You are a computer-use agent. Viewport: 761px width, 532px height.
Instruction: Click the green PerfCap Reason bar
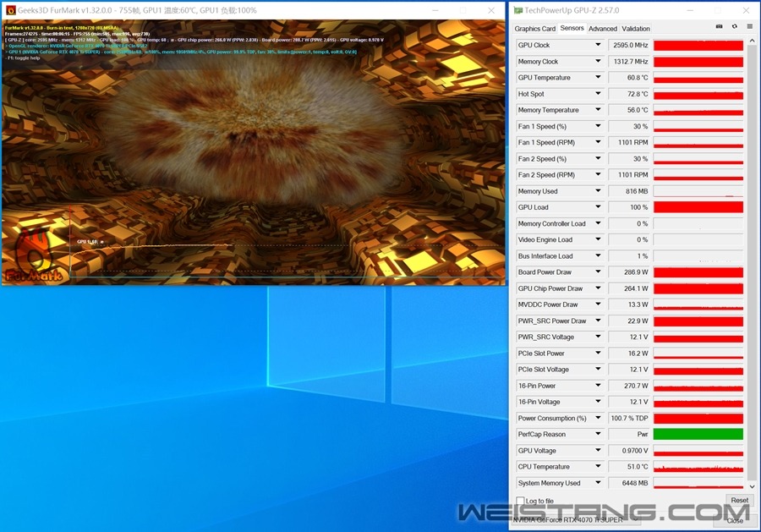(698, 435)
